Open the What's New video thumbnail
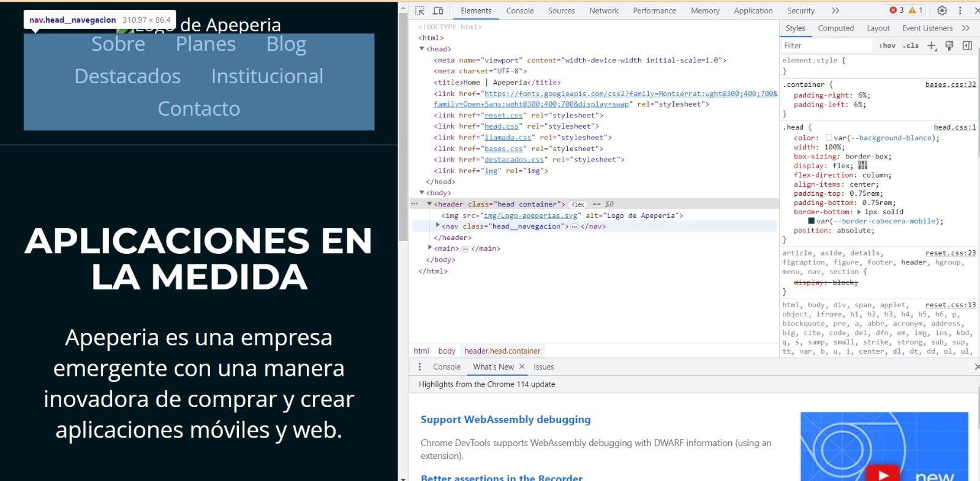 coord(884,446)
